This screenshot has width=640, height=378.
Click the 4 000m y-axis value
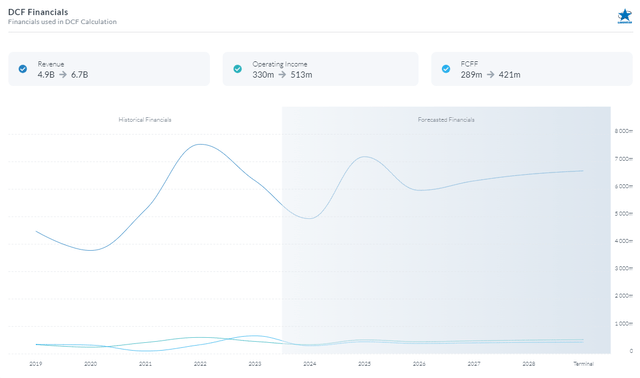623,241
